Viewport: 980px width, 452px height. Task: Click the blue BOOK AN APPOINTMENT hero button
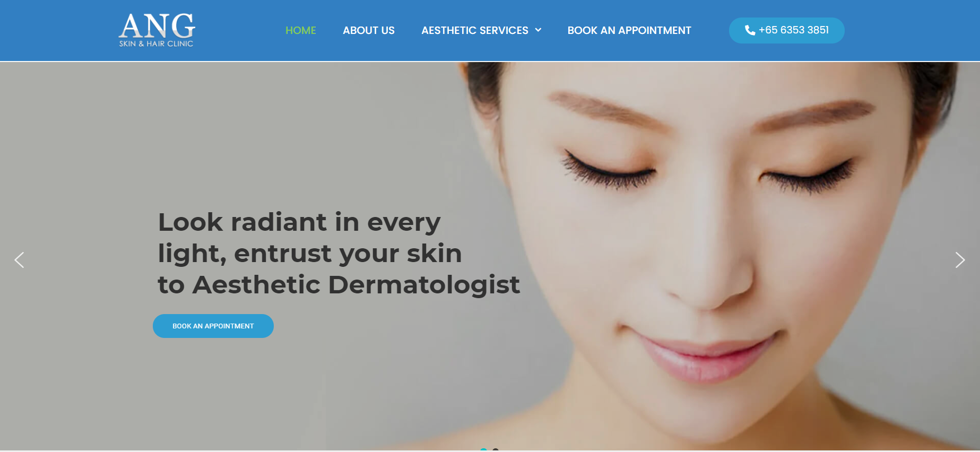pyautogui.click(x=213, y=326)
